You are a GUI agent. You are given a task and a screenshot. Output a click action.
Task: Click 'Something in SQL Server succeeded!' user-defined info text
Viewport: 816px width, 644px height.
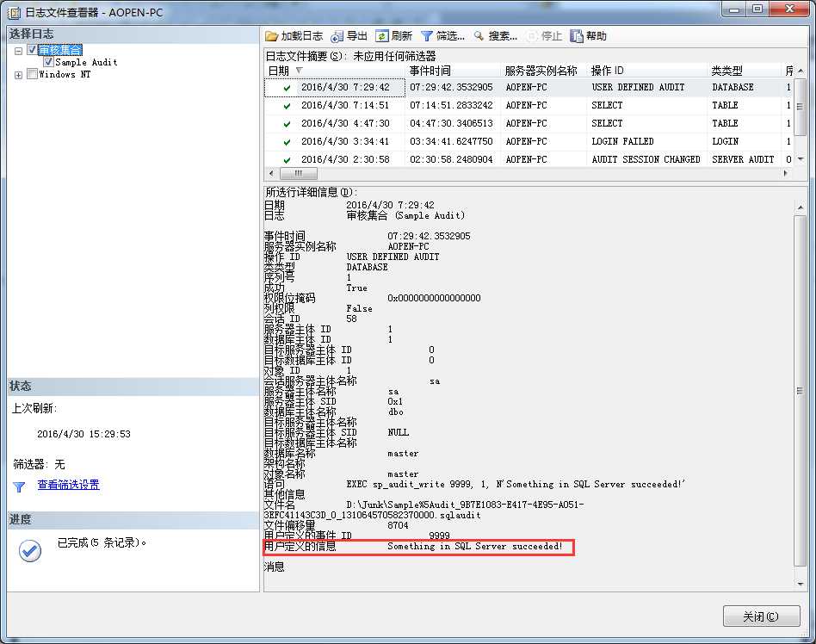[475, 546]
